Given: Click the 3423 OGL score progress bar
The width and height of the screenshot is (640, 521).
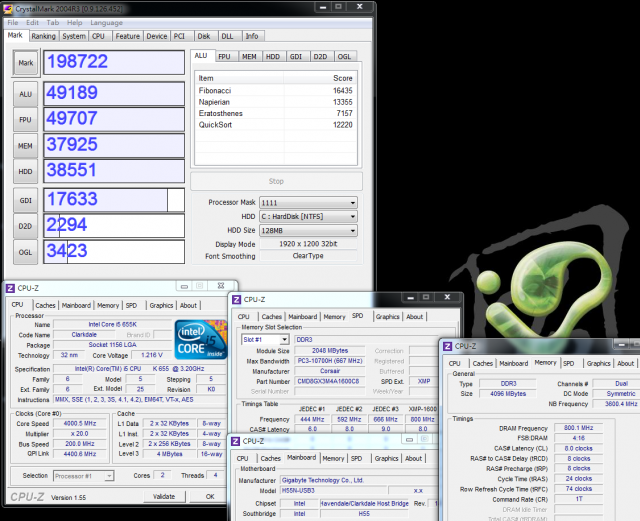Looking at the screenshot, I should [114, 252].
